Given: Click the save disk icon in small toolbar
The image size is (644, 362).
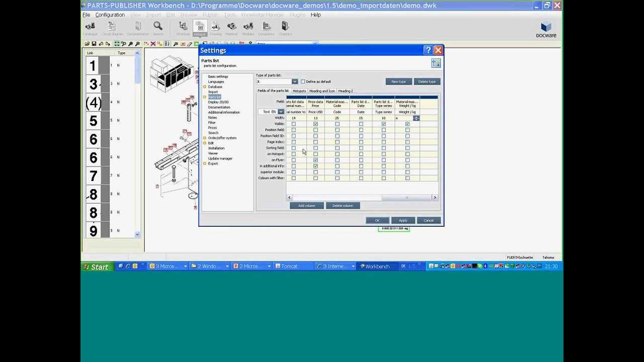Looking at the screenshot, I should (x=94, y=44).
